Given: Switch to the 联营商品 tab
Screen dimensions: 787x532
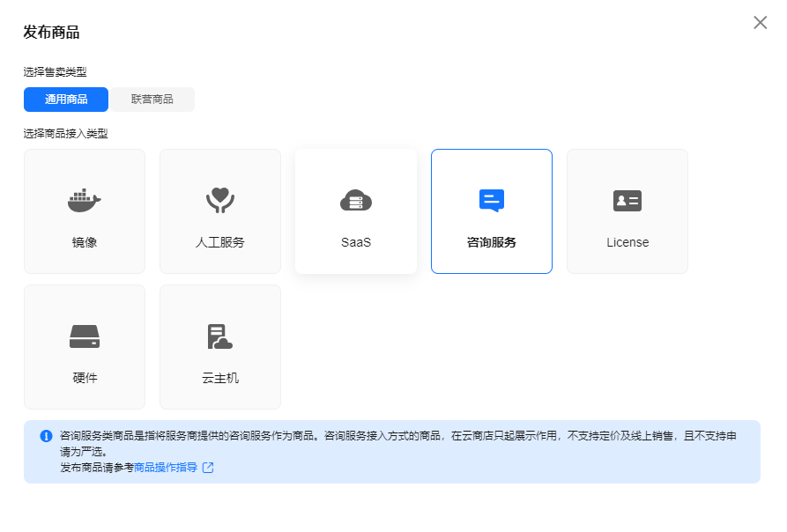Looking at the screenshot, I should pos(152,100).
